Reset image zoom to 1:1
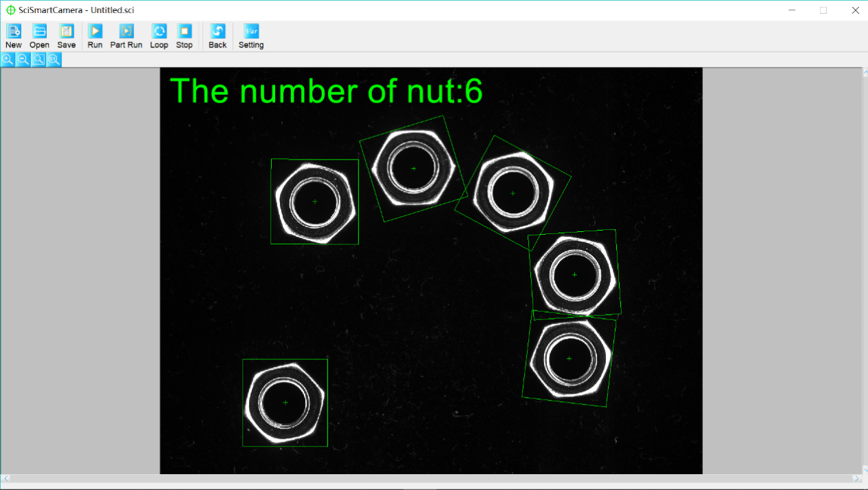Viewport: 868px width, 490px height. pos(54,60)
